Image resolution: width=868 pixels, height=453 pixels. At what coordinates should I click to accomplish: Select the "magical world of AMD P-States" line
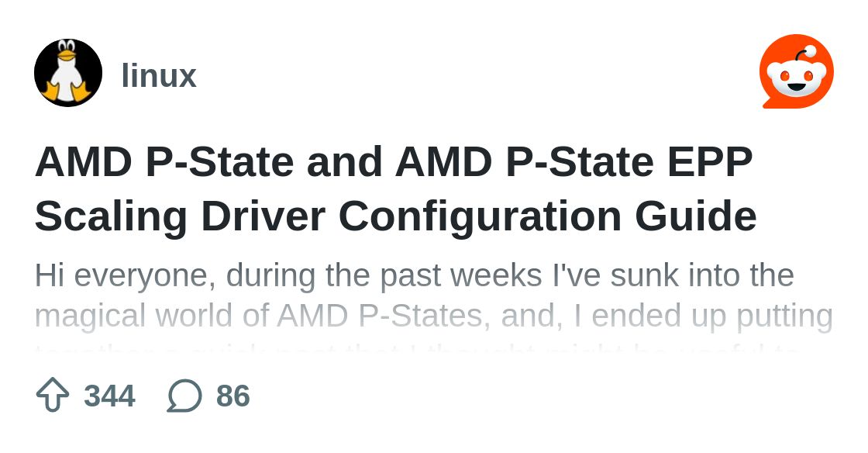432,316
